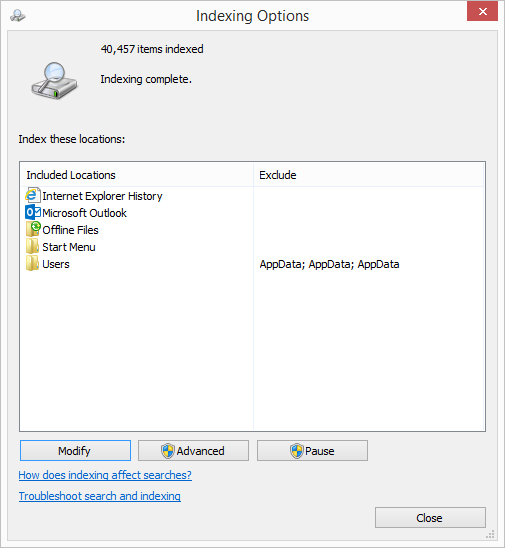Click the shield icon on Advanced button
The width and height of the screenshot is (505, 548).
click(168, 451)
